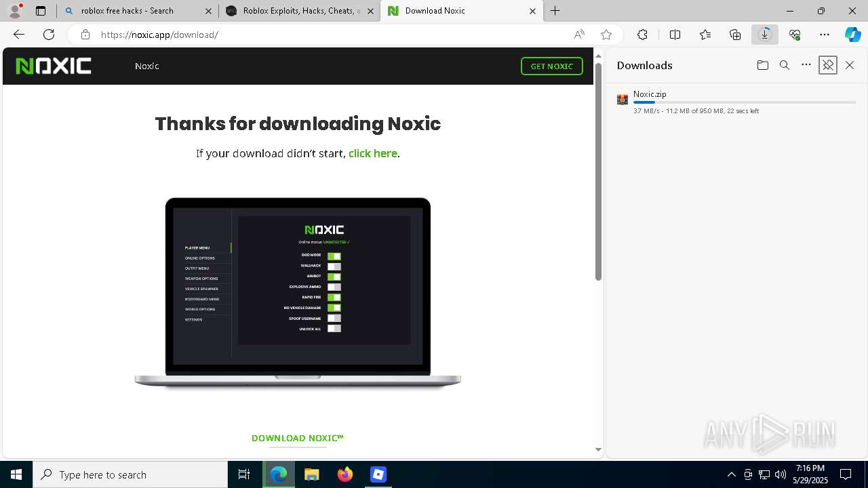Open Task View on taskbar
This screenshot has height=488, width=868.
pyautogui.click(x=244, y=474)
